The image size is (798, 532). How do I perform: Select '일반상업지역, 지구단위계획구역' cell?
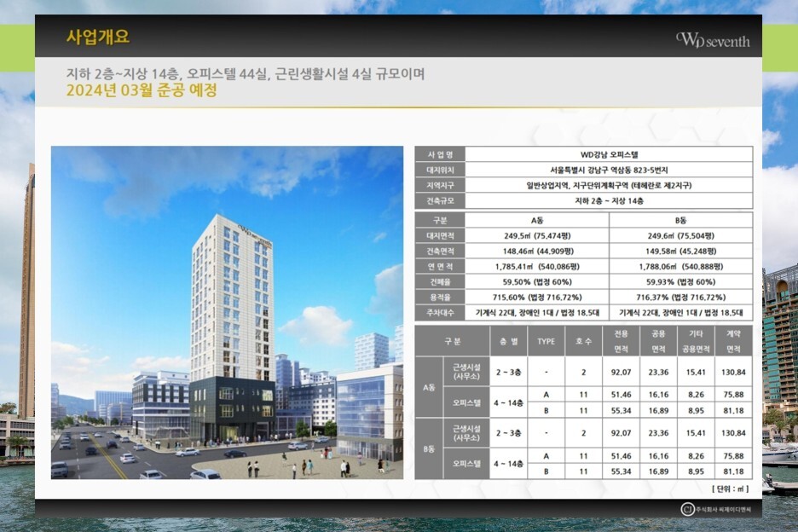(x=609, y=185)
